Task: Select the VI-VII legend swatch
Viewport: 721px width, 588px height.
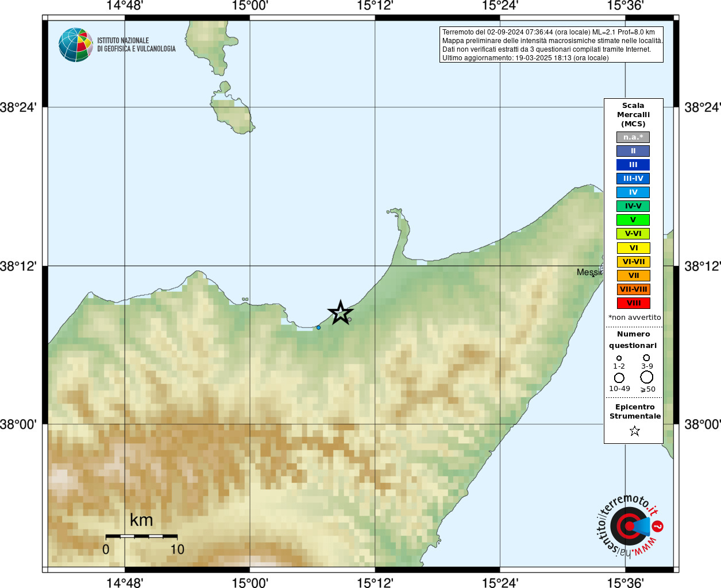Action: pyautogui.click(x=633, y=262)
